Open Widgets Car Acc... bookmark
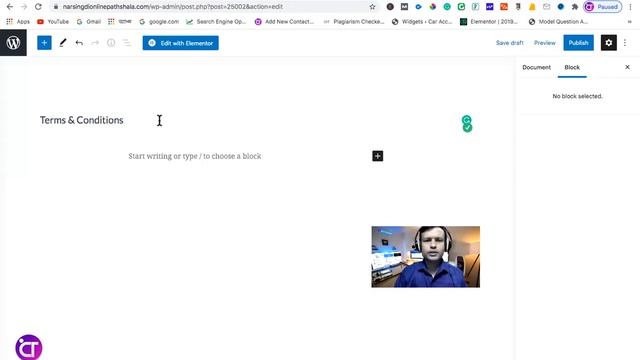The width and height of the screenshot is (640, 360). (x=422, y=22)
